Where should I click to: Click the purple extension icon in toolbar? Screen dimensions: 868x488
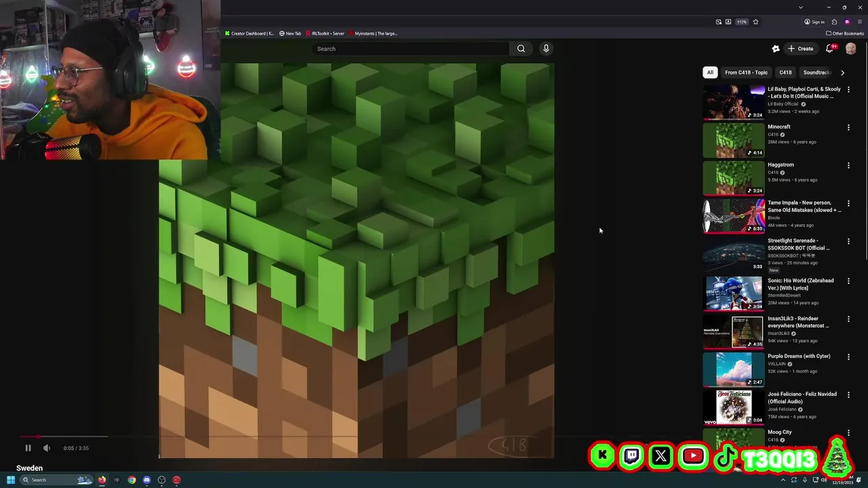[847, 22]
